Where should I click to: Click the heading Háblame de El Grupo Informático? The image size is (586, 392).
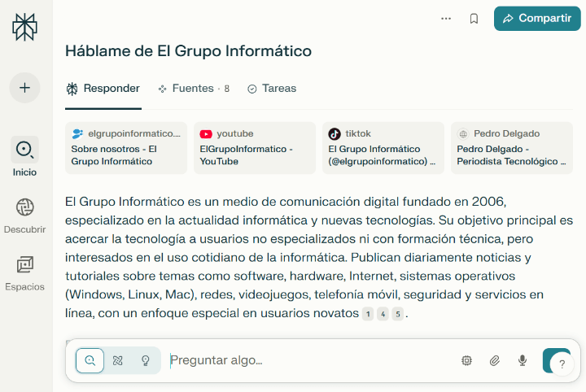[188, 51]
